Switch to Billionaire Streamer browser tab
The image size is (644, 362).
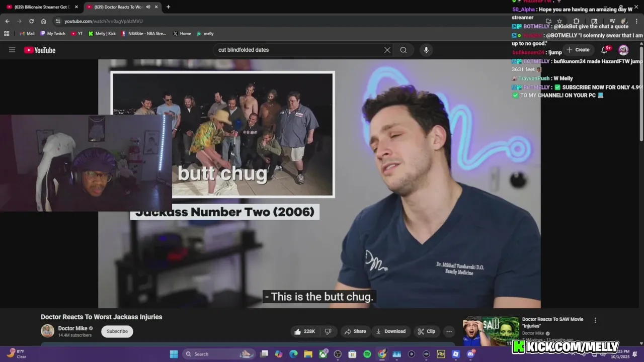[41, 7]
